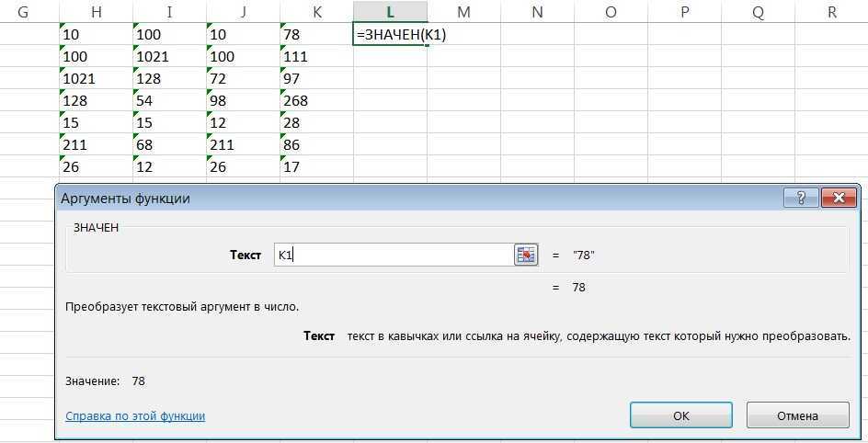Select cell L1 with the ЗНАЧЕН formula

390,34
